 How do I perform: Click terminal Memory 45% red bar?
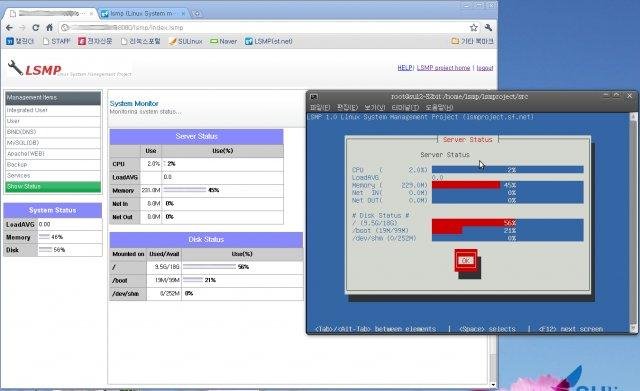[x=466, y=185]
